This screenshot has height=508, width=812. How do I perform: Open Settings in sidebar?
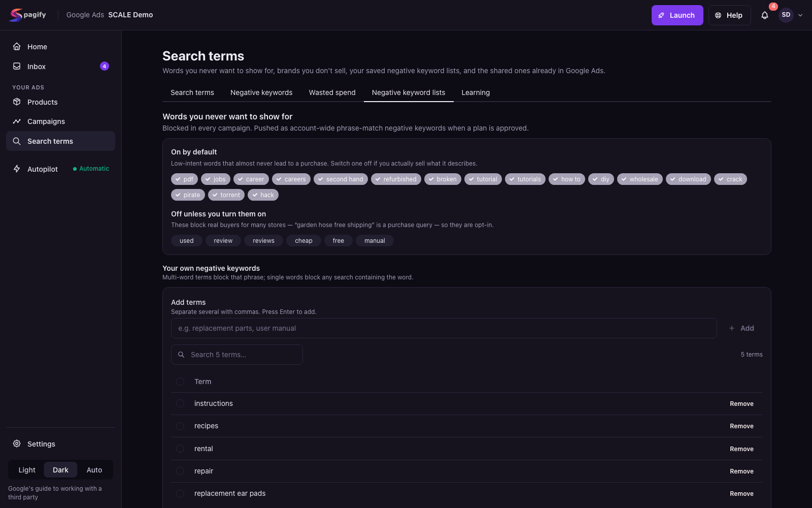pos(60,444)
